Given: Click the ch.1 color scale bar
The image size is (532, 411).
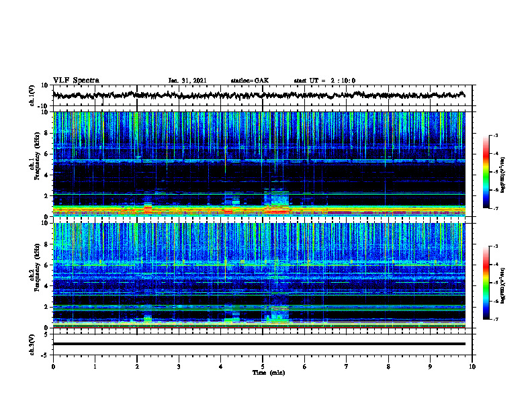Looking at the screenshot, I should pos(486,172).
